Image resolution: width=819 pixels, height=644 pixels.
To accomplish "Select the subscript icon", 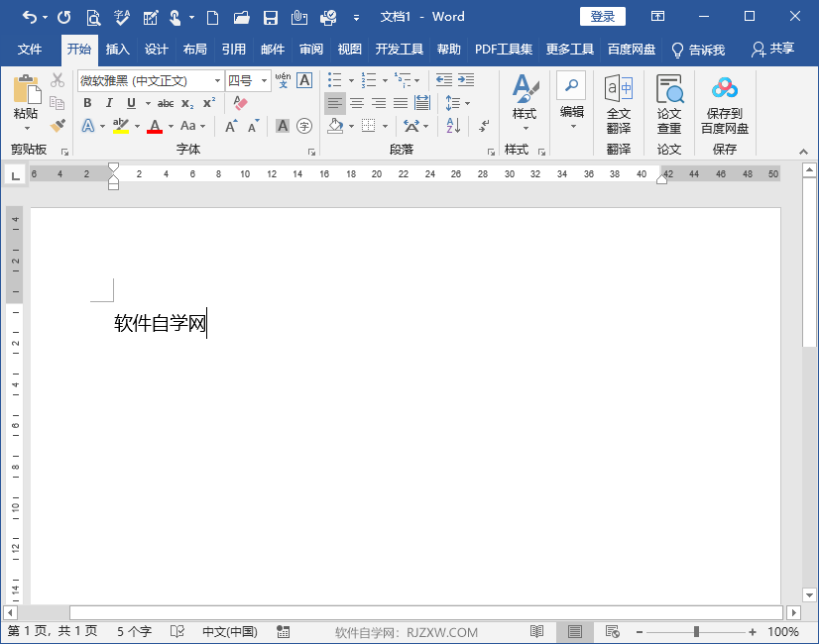I will [188, 103].
